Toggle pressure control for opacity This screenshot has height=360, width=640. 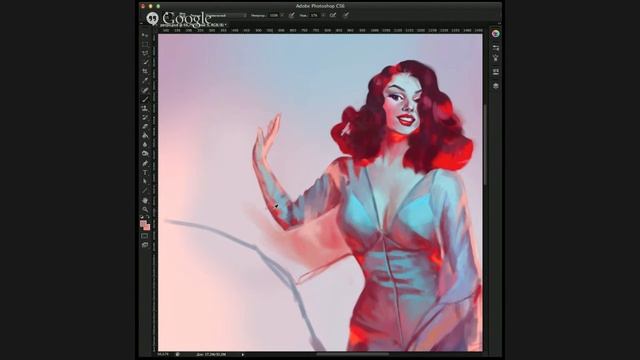(291, 16)
